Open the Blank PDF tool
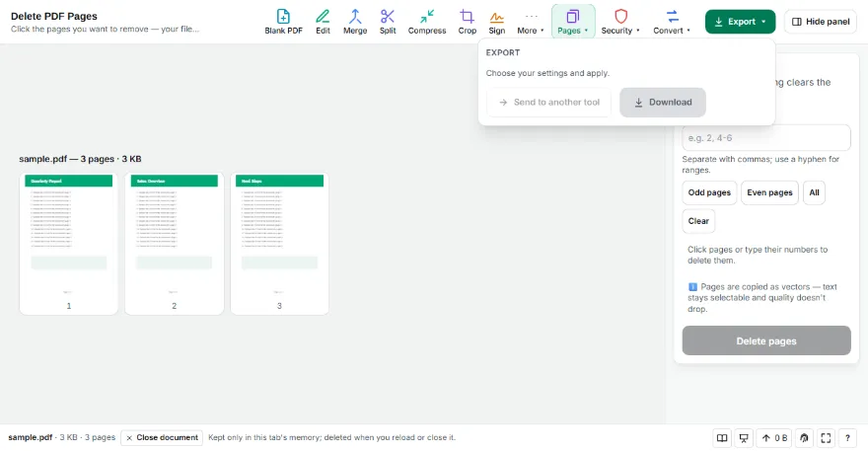This screenshot has width=868, height=451. 283,22
